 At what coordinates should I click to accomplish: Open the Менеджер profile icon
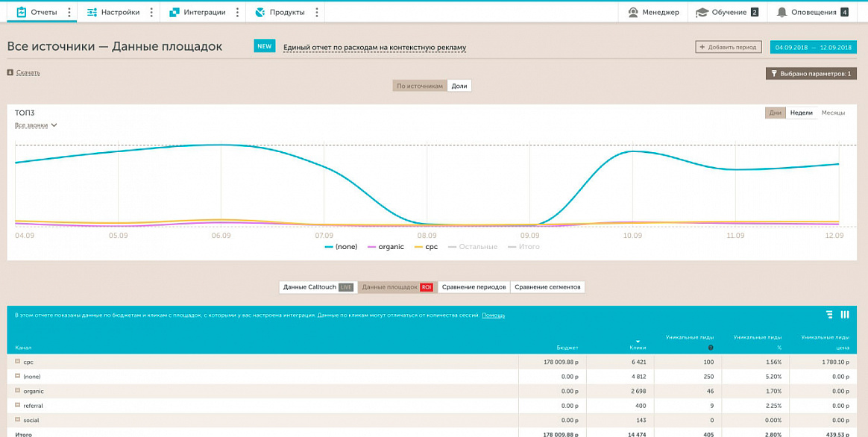[633, 12]
